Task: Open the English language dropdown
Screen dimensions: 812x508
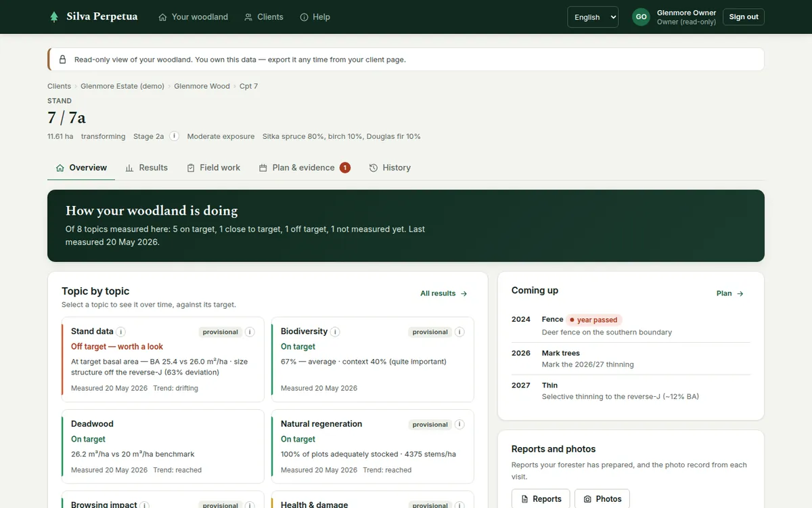Action: [593, 17]
